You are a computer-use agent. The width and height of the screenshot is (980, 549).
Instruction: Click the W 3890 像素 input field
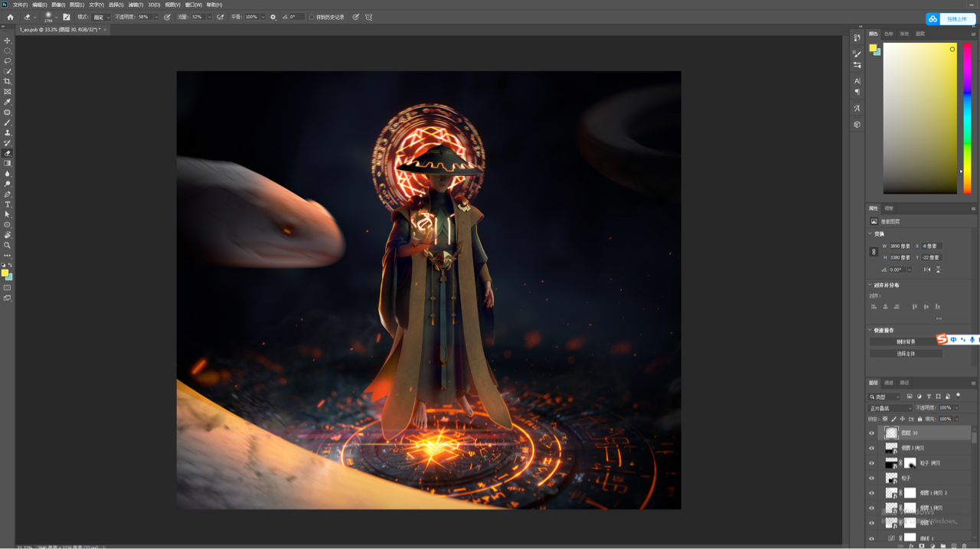click(x=900, y=246)
